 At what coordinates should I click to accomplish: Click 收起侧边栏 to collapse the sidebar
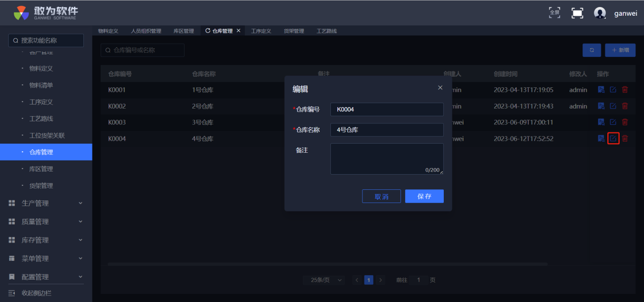click(30, 293)
